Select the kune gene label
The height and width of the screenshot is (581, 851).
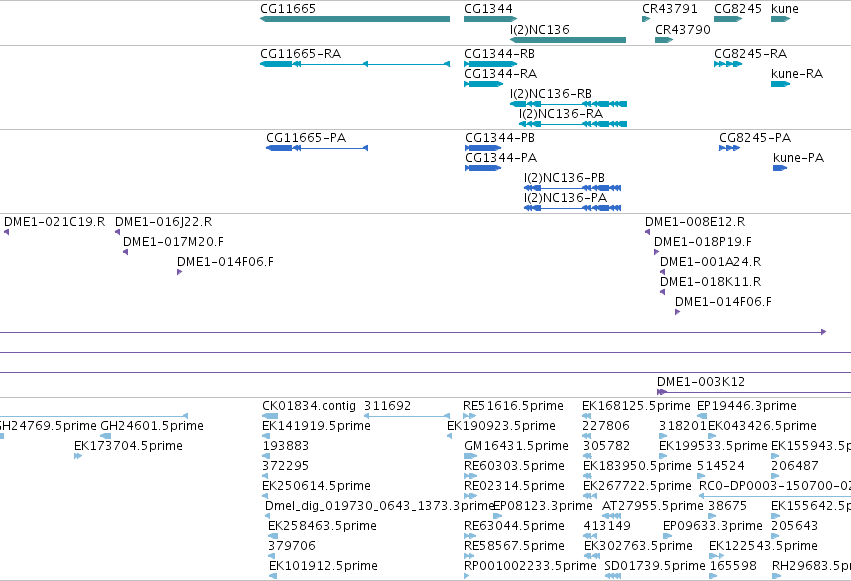[x=785, y=9]
